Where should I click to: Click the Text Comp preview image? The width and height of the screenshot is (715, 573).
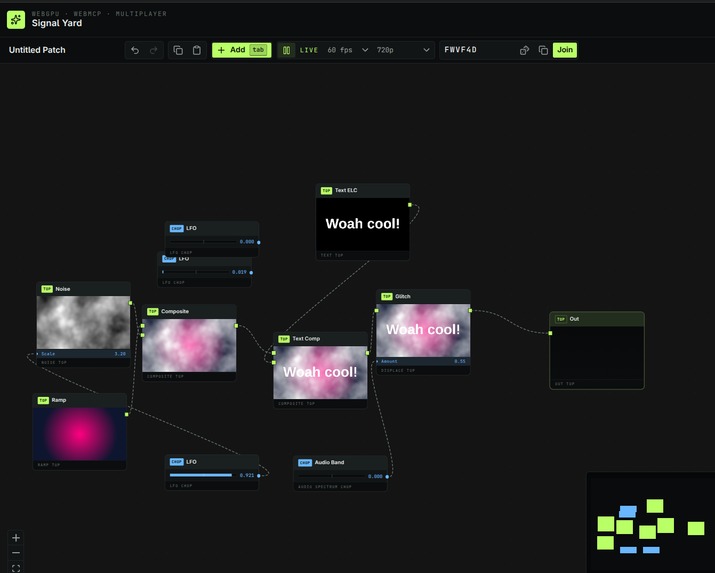click(320, 372)
